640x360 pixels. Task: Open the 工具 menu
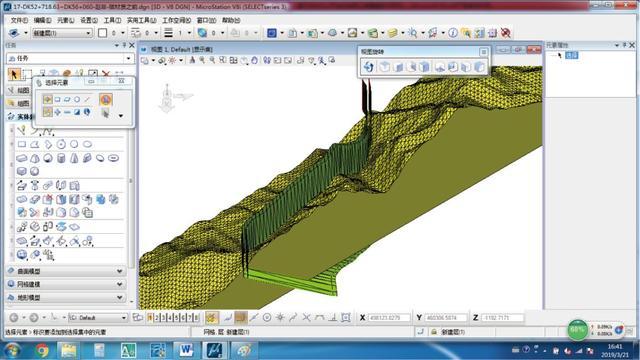112,20
